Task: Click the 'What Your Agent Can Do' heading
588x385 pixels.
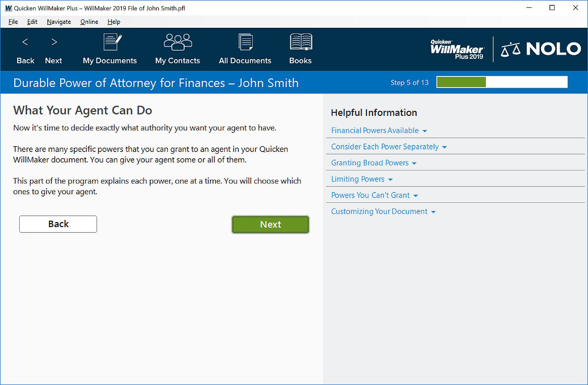Action: [83, 111]
